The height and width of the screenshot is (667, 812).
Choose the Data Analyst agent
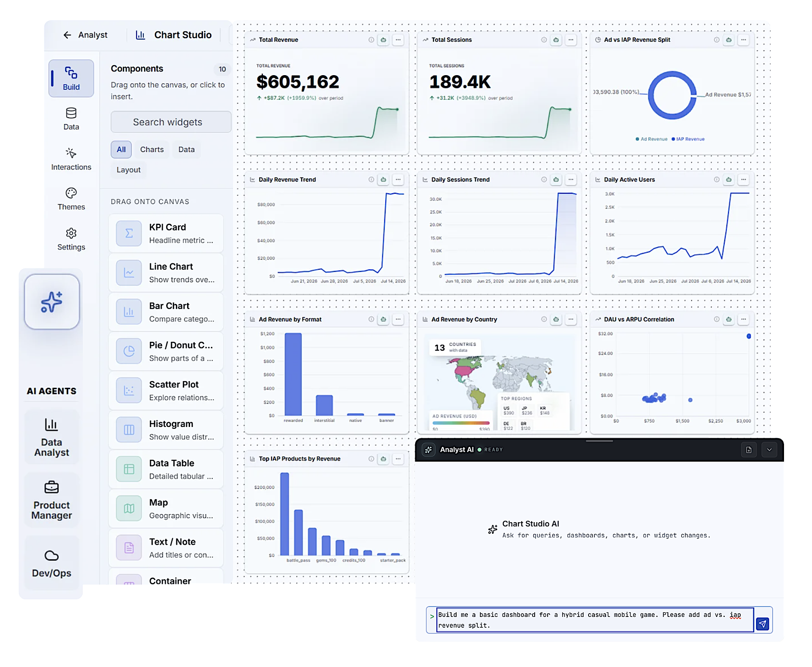(52, 437)
